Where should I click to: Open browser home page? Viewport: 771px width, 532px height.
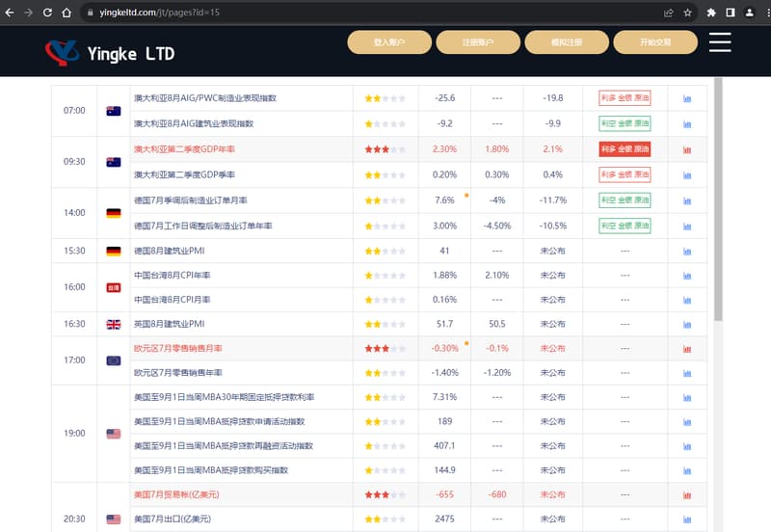[x=66, y=13]
